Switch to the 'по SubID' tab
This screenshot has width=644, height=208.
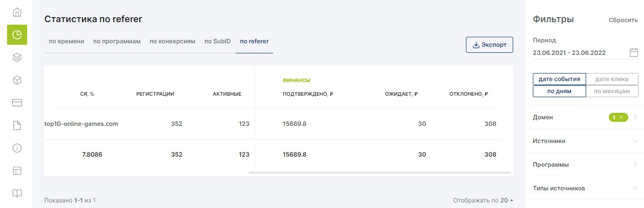217,41
